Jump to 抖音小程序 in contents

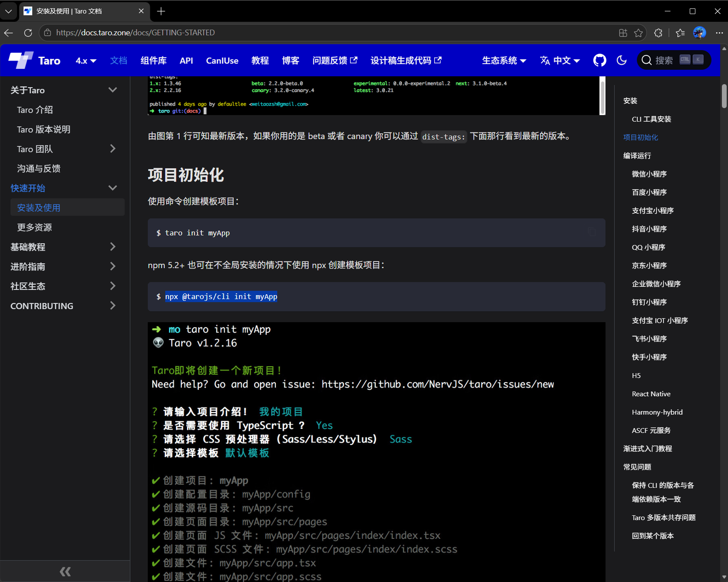649,229
